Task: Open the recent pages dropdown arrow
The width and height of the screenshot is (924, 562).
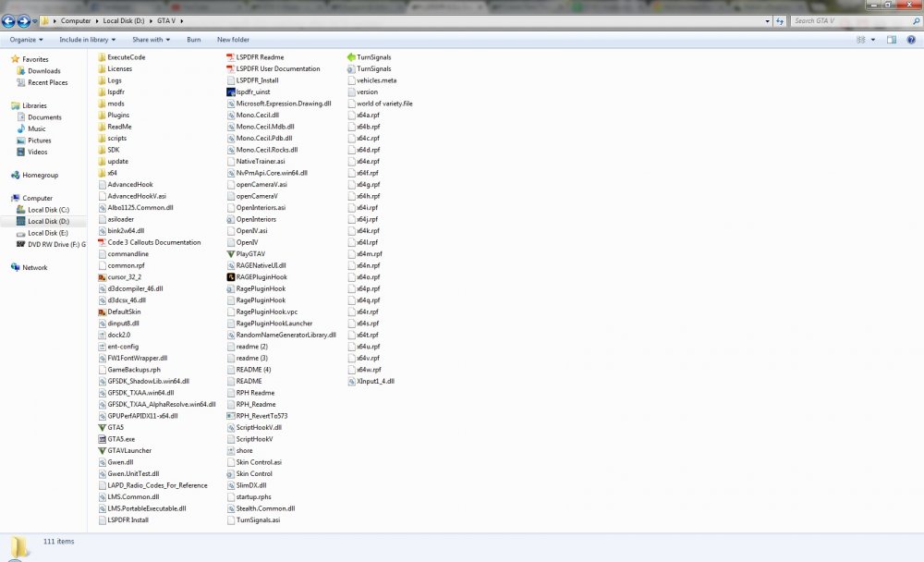Action: 35,21
